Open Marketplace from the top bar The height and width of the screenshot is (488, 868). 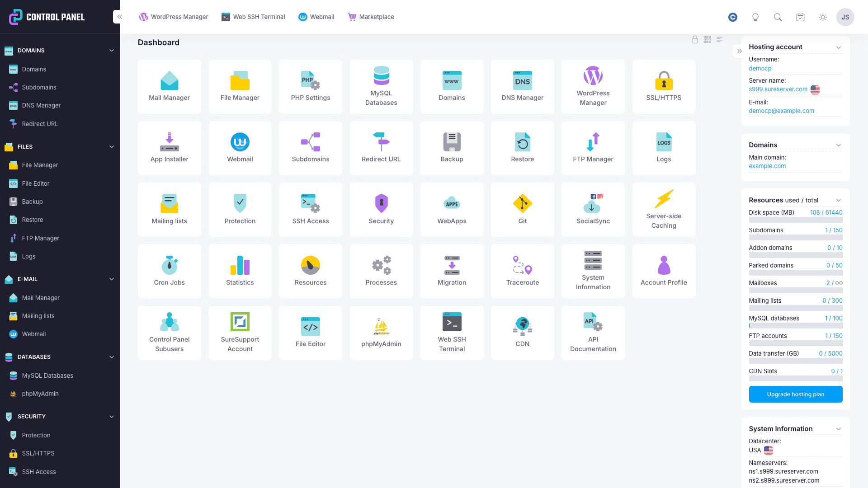pyautogui.click(x=371, y=17)
